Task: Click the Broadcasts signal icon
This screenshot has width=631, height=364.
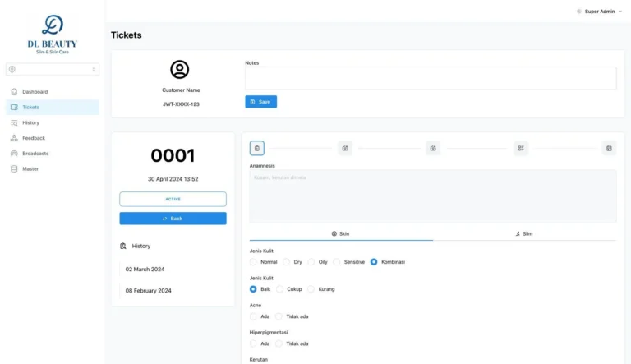Action: click(x=14, y=154)
